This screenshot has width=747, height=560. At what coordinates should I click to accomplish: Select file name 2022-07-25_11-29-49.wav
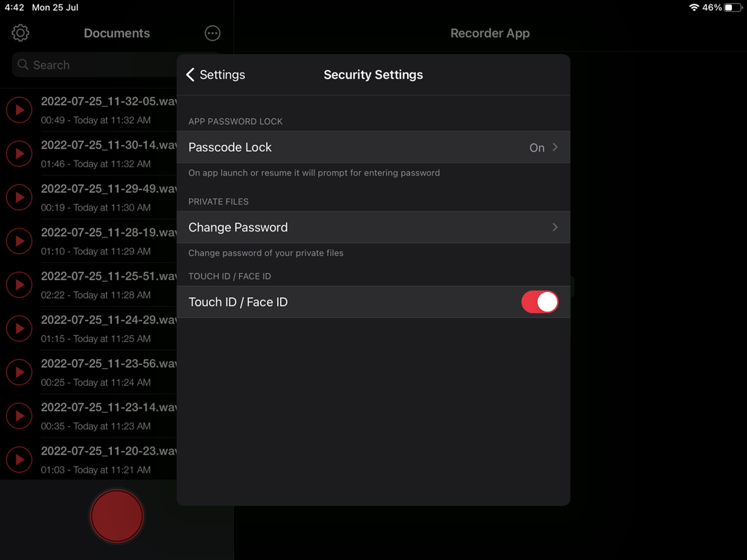click(108, 189)
